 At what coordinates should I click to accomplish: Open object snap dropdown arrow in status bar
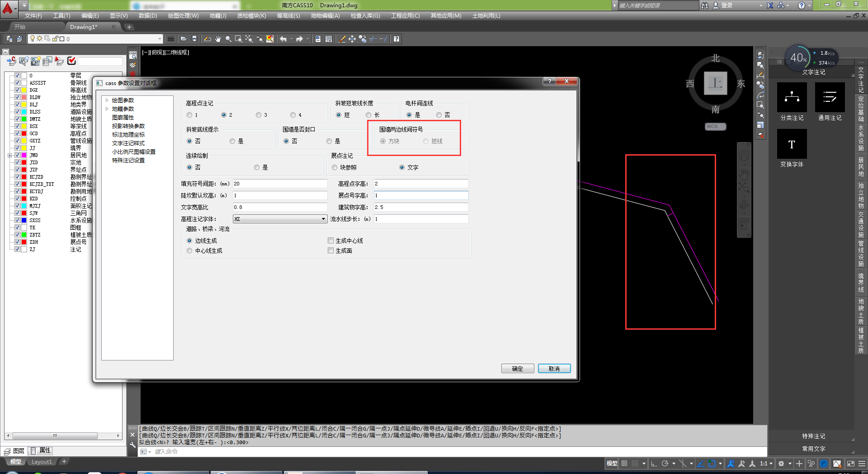click(x=720, y=463)
